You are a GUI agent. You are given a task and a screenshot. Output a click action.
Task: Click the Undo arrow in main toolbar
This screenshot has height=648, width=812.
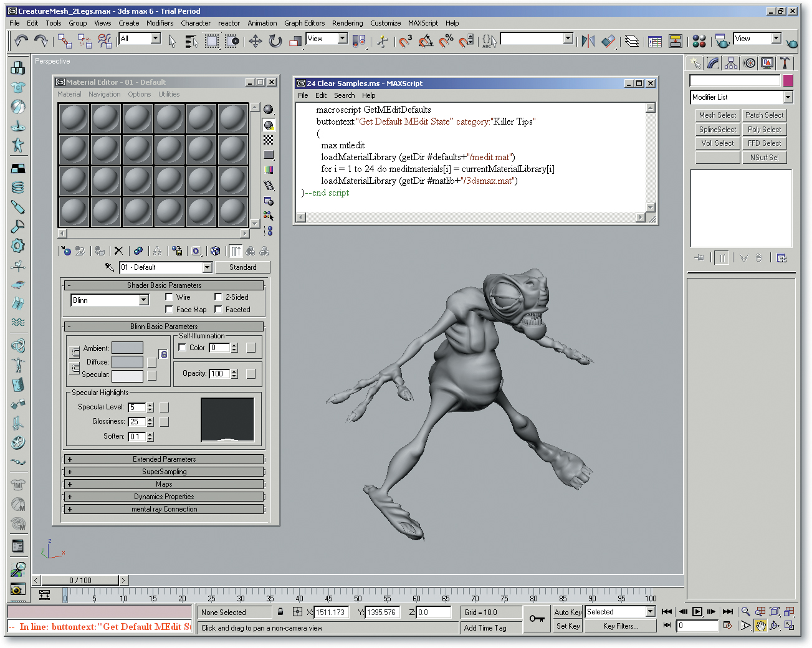21,41
